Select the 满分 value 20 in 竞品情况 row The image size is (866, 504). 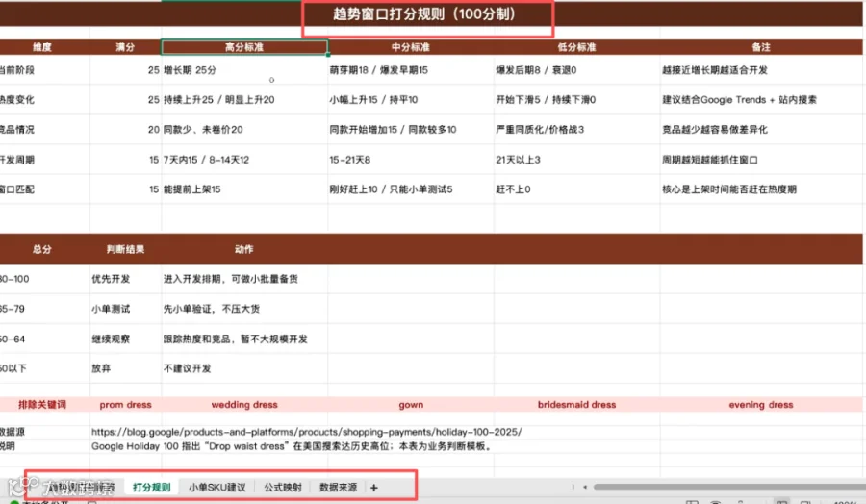(x=125, y=130)
